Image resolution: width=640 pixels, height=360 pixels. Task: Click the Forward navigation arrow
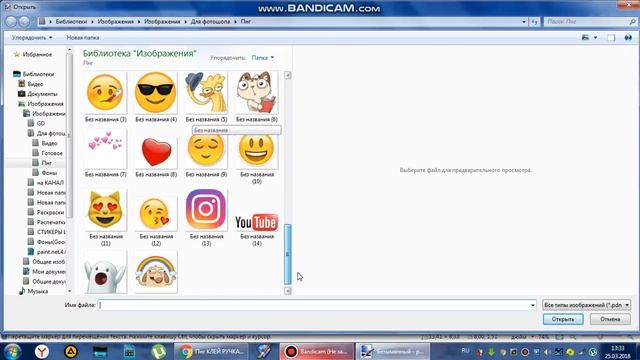[x=24, y=22]
